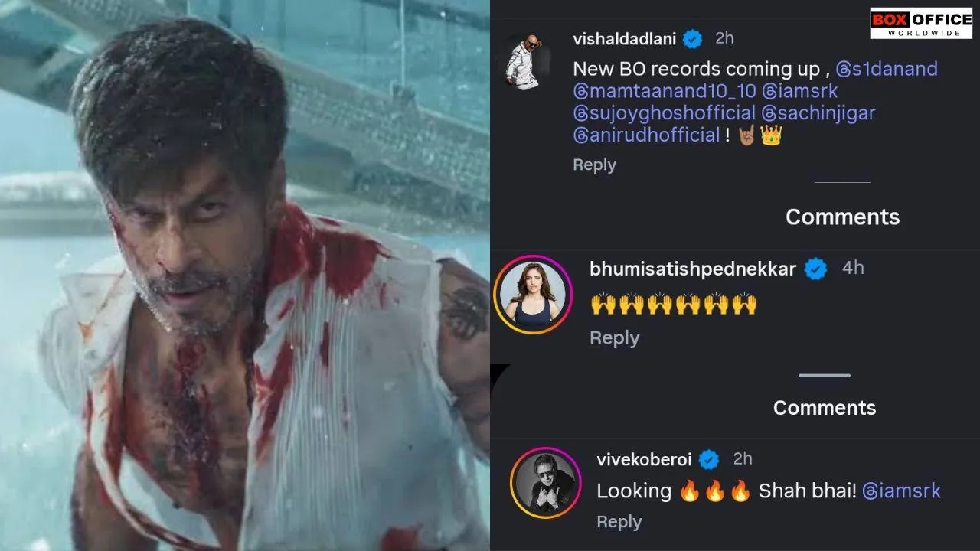Click the crown emoji in vishaldadlani's comment
Viewport: 980px width, 551px height.
click(771, 135)
